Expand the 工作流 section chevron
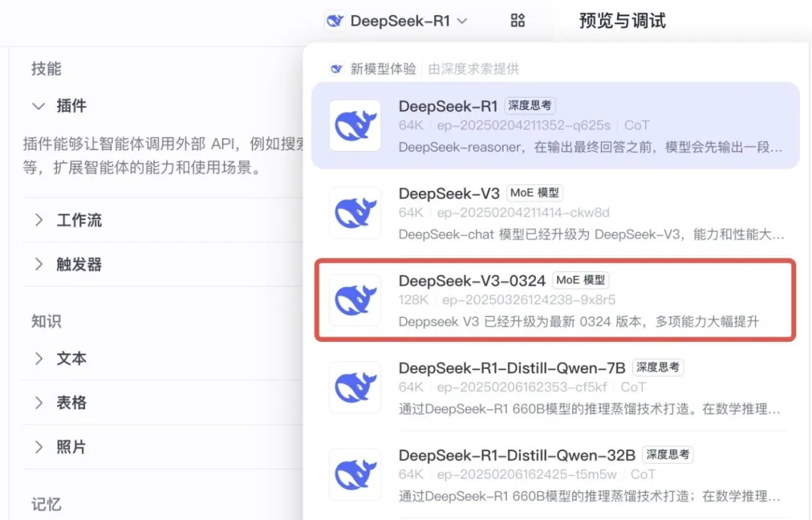 click(x=39, y=220)
